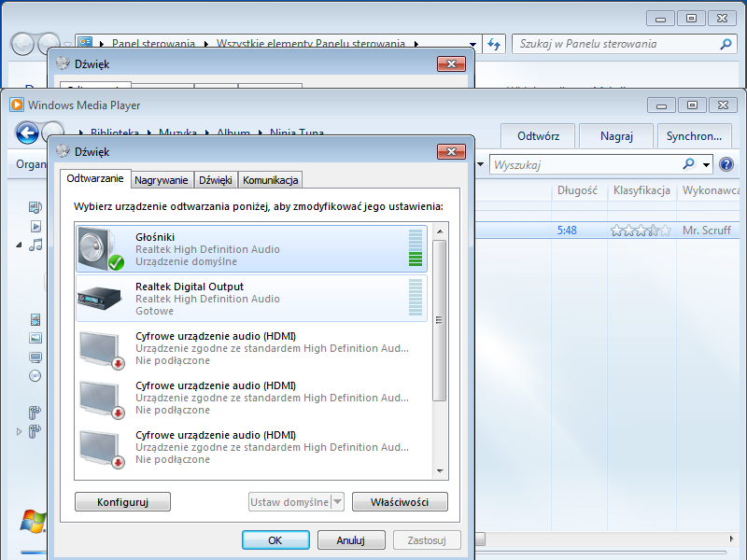Screen dimensions: 747x560
Task: Select the playlist item with play-arrow icon
Action: (x=35, y=226)
